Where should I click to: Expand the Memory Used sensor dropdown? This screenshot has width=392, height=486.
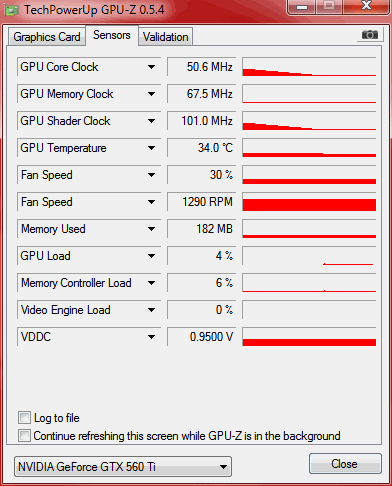[151, 229]
